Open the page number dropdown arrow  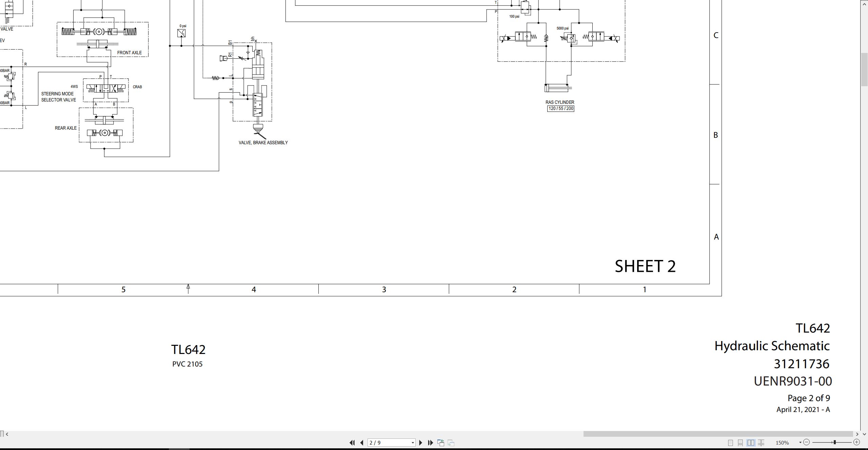point(413,443)
